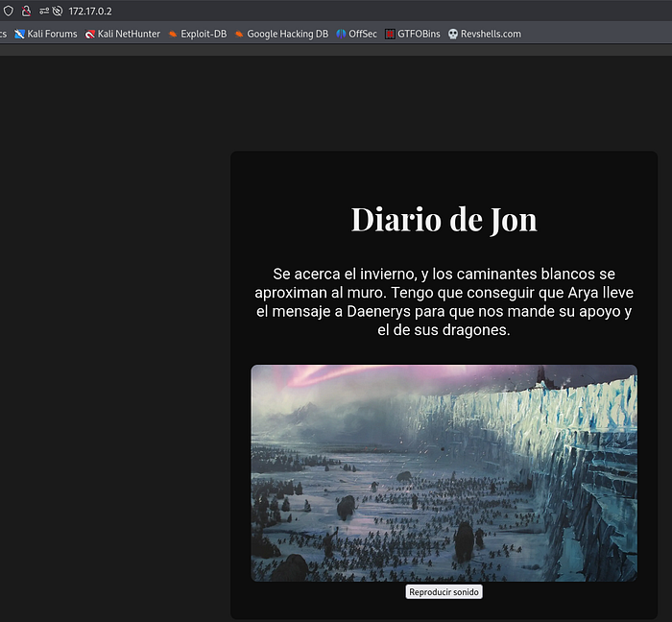Open the Revshells.com bookmark
Screen dimensions: 672x622
click(x=485, y=34)
